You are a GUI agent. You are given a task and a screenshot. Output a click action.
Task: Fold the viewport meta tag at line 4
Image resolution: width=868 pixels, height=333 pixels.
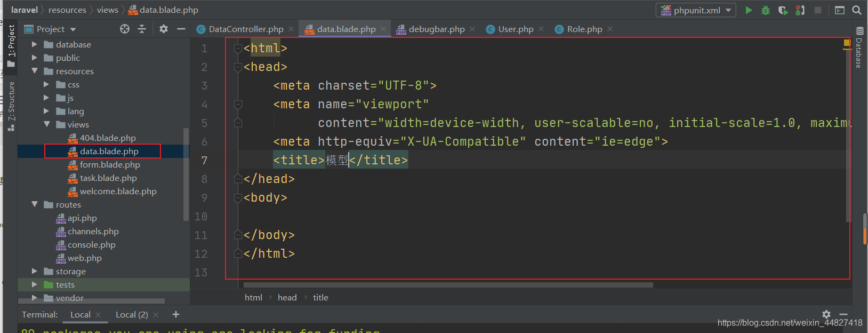click(238, 105)
